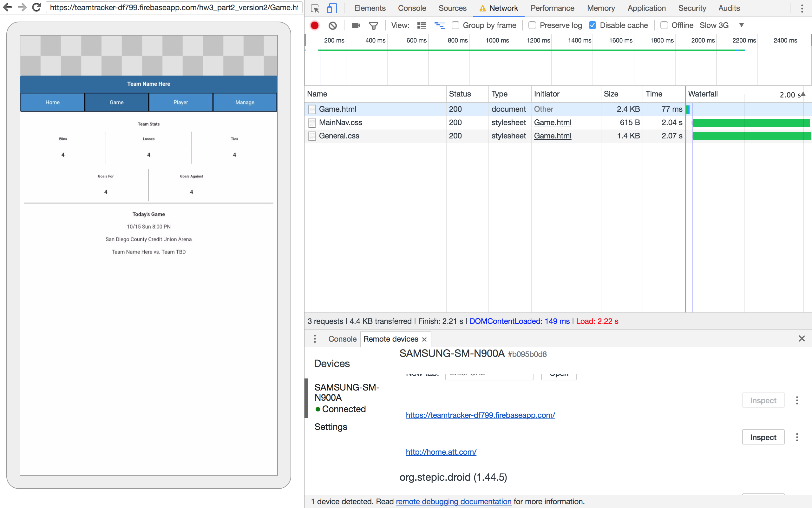The width and height of the screenshot is (812, 508).
Task: Open the drawer three-dot menu beside Console
Action: [315, 339]
